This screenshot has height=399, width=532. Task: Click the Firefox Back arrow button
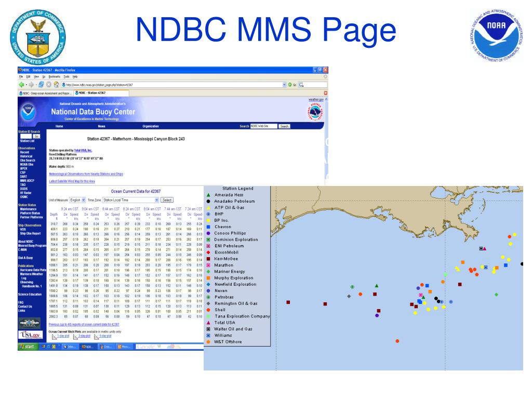(21, 85)
